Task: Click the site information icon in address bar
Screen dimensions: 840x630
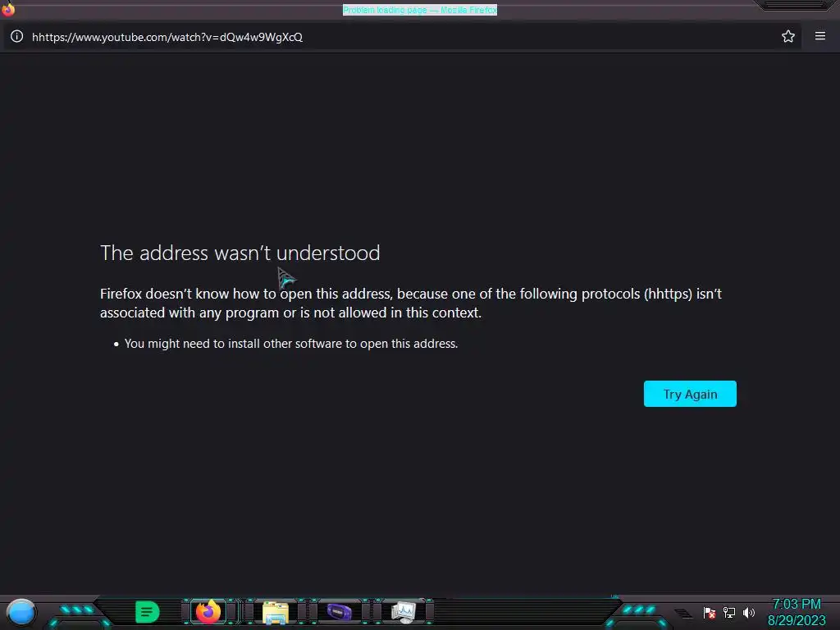Action: pyautogui.click(x=17, y=36)
